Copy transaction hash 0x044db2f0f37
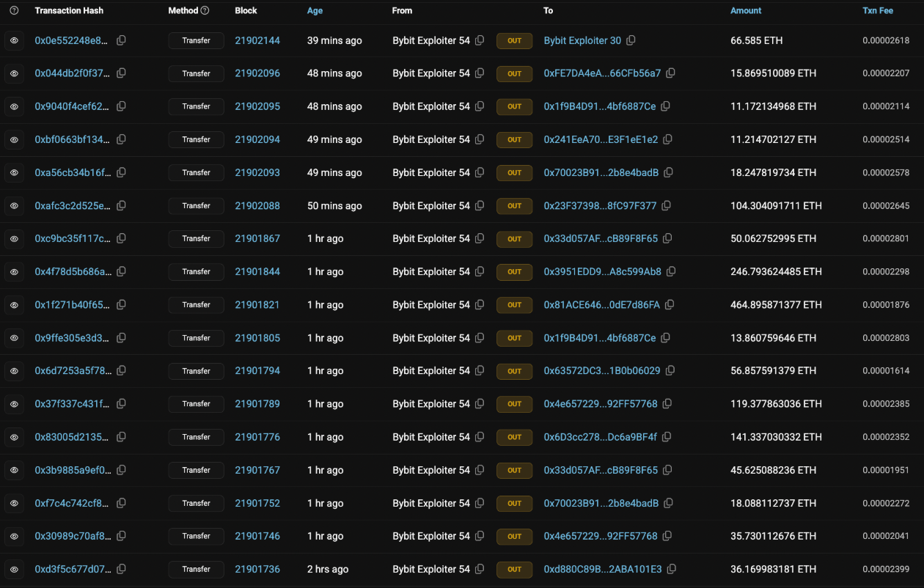 [x=121, y=73]
